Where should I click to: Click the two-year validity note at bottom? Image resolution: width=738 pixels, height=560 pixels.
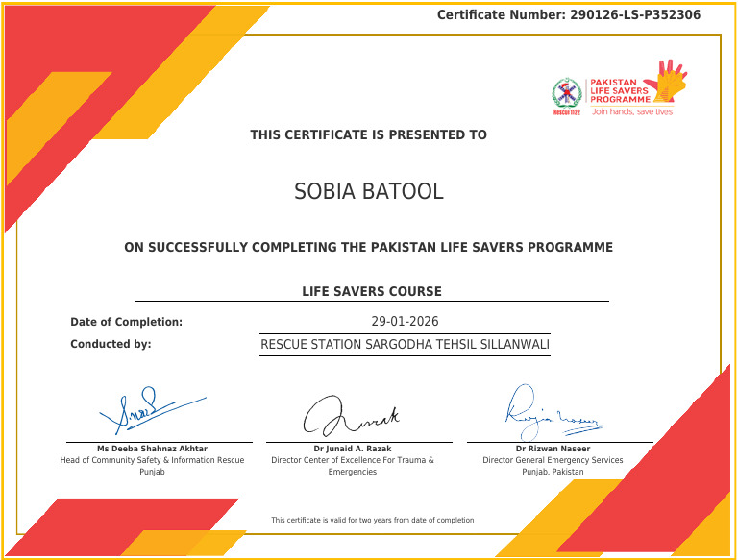[x=372, y=520]
